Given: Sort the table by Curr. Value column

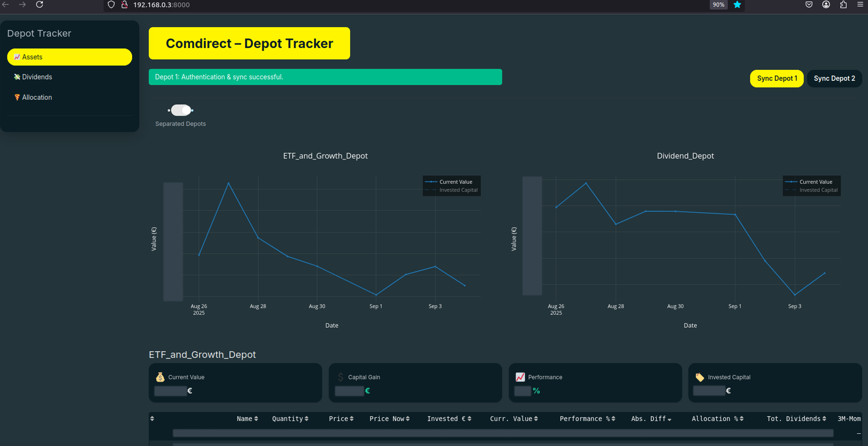Looking at the screenshot, I should [514, 419].
